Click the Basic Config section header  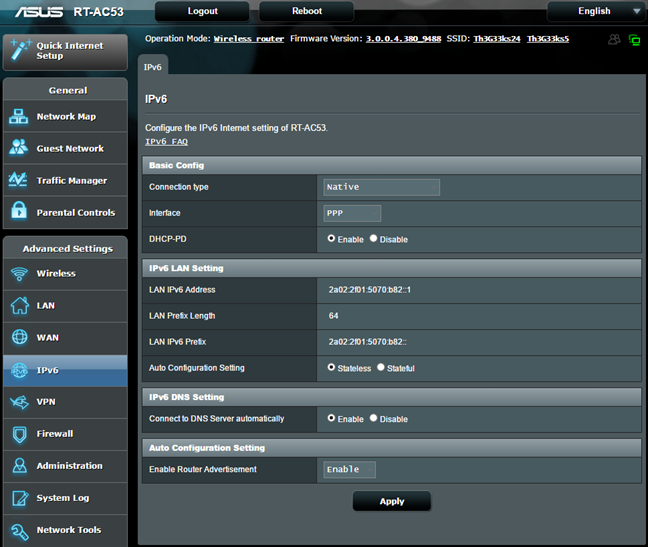(x=392, y=165)
